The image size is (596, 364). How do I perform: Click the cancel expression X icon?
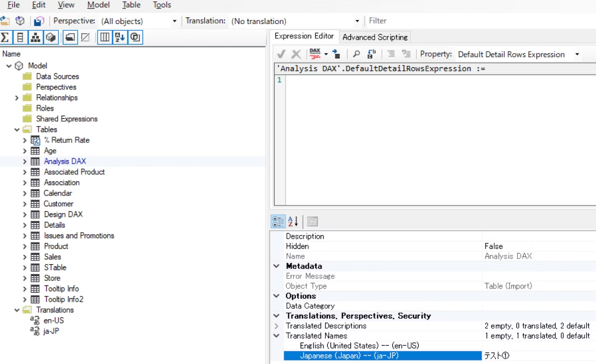click(296, 54)
